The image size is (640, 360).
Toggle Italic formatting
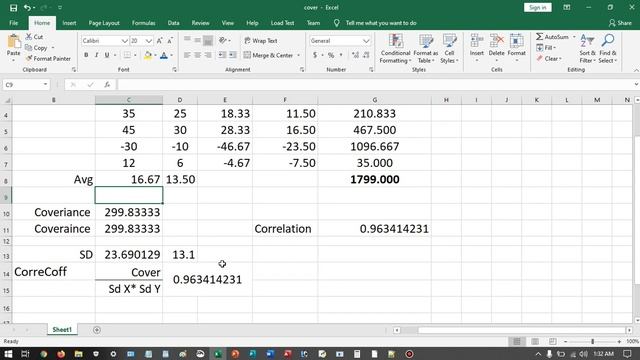(96, 55)
